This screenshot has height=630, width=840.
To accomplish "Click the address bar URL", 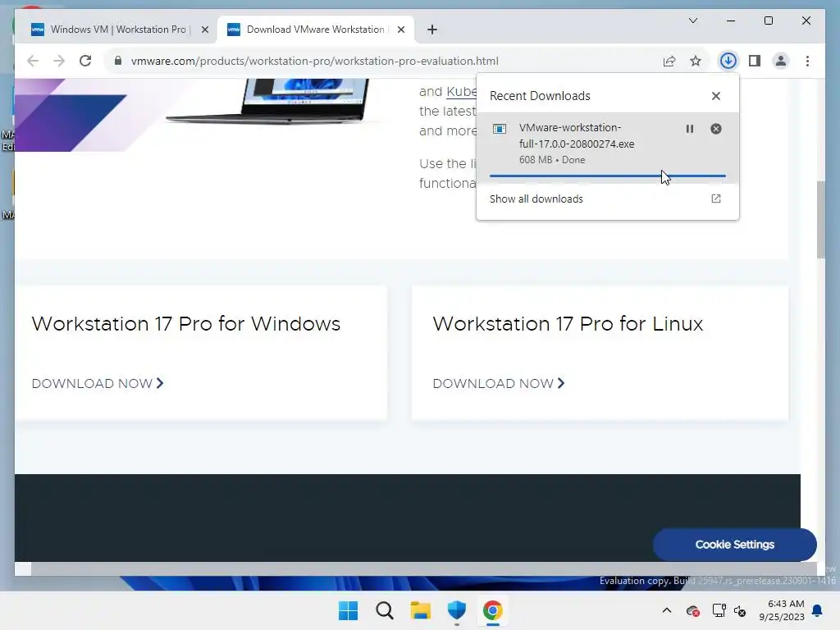I will pos(314,61).
